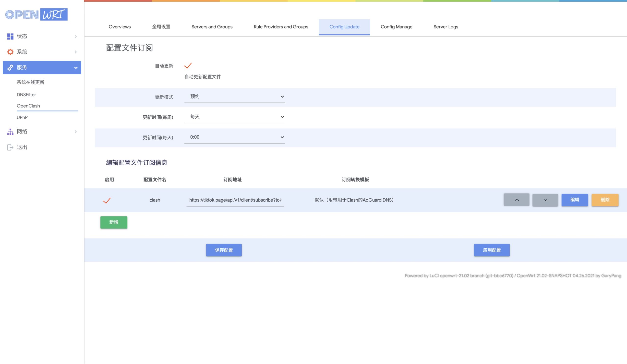Click the subscription URL input field

(235, 200)
